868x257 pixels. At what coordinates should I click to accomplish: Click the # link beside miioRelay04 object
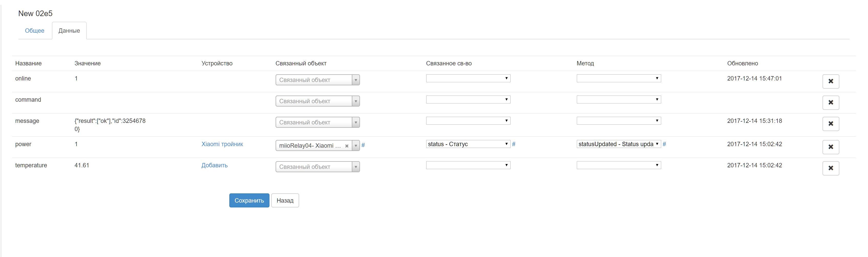pyautogui.click(x=363, y=145)
